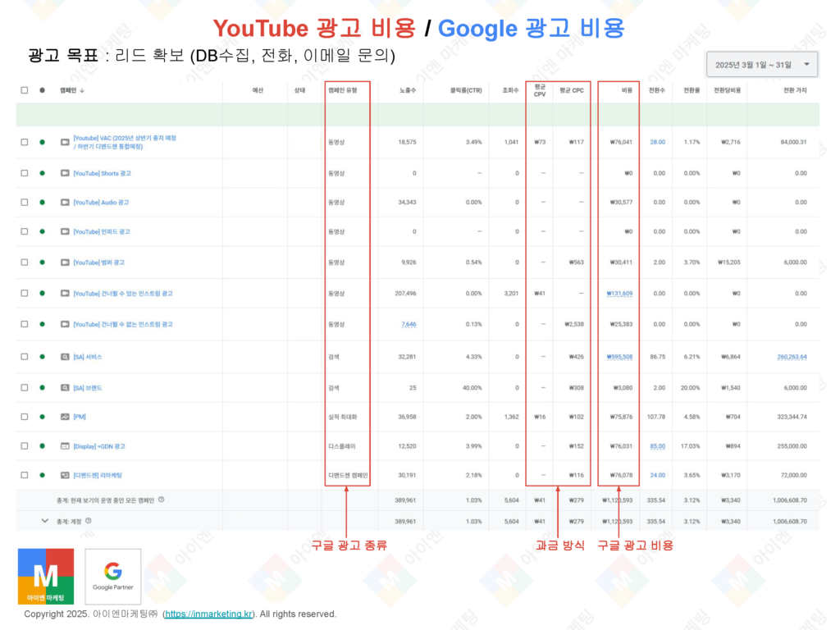Visit the https://inmarketing.kr link
Image resolution: width=840 pixels, height=630 pixels.
pos(208,614)
